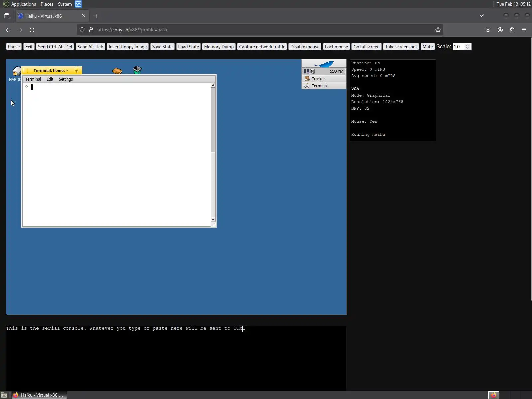Toggle the Mute button

(x=428, y=47)
